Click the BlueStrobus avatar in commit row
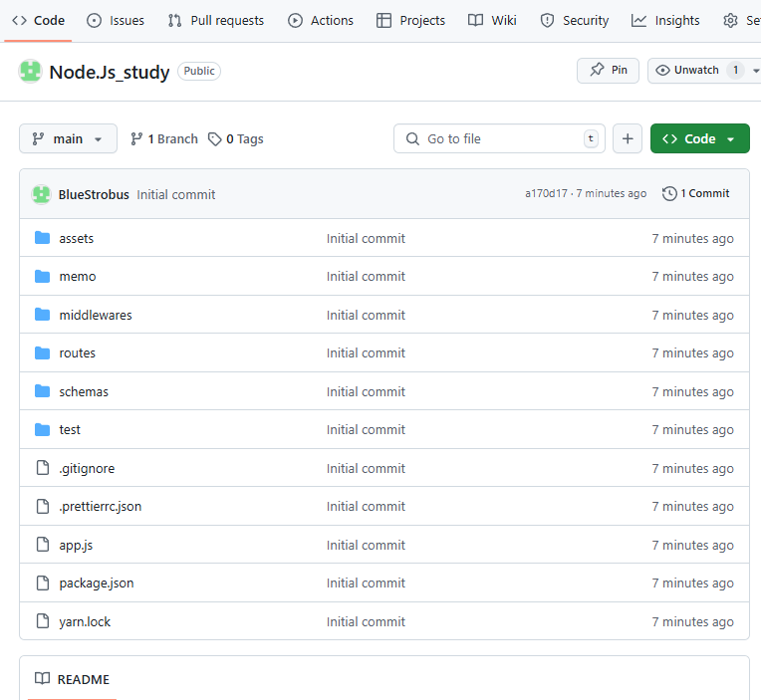 tap(41, 194)
